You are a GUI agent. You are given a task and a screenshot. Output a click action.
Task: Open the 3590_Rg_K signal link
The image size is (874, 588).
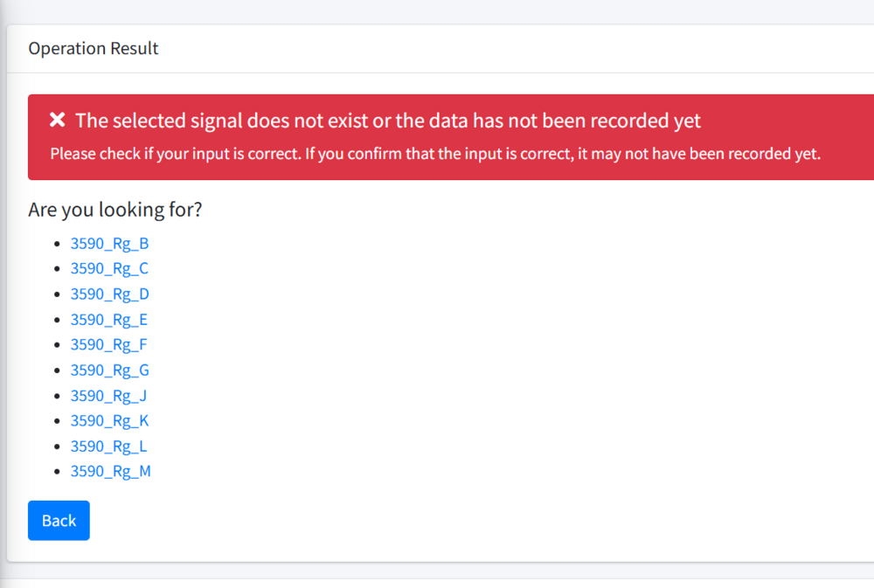click(109, 420)
